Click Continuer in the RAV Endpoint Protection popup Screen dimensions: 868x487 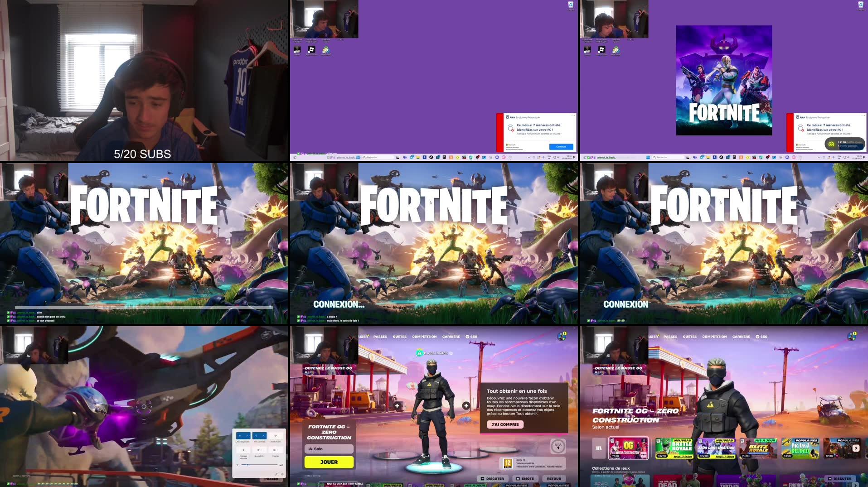561,147
